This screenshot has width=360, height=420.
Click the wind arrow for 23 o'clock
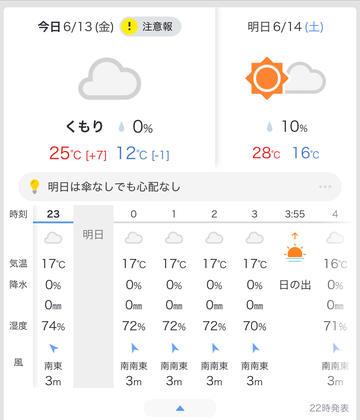[x=53, y=348]
